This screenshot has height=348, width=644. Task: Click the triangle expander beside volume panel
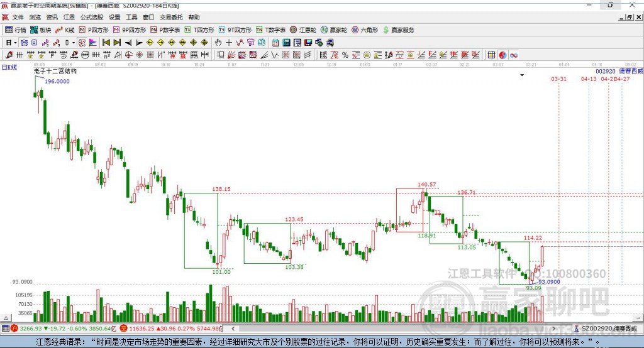pyautogui.click(x=6, y=318)
